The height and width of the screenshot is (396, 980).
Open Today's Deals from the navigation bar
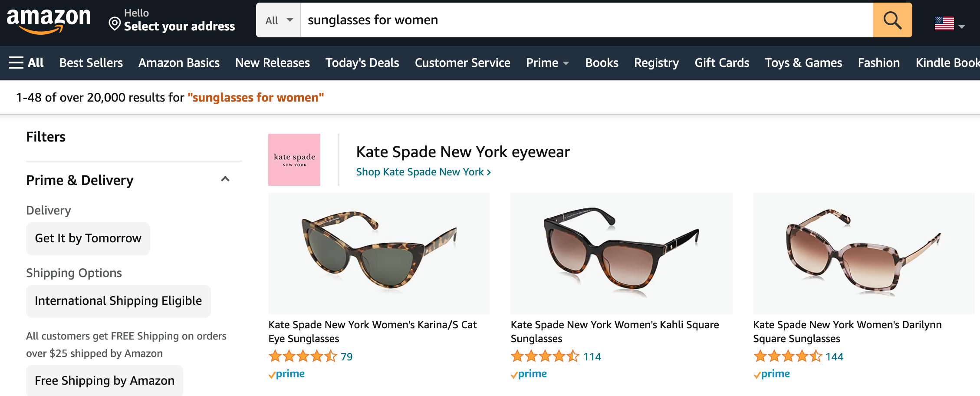362,63
